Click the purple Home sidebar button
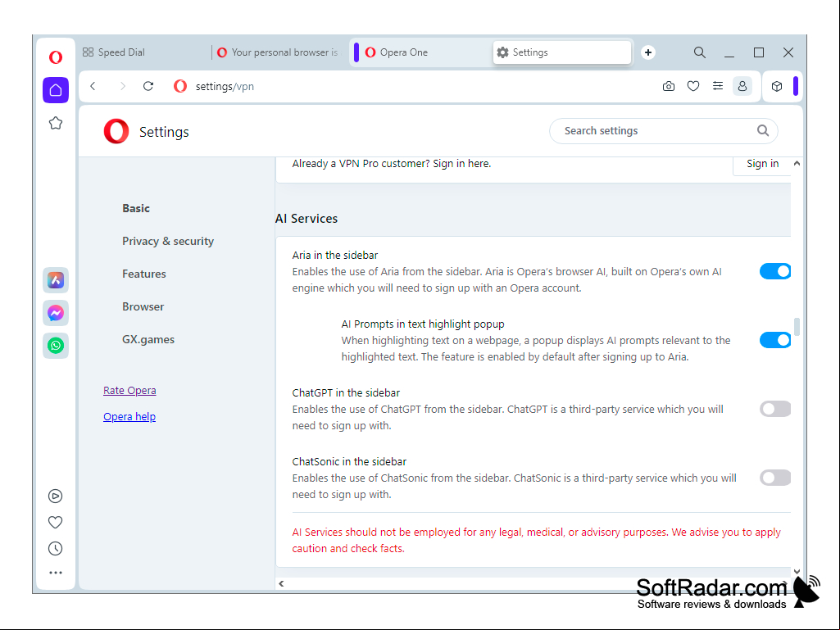The image size is (840, 630). tap(56, 90)
